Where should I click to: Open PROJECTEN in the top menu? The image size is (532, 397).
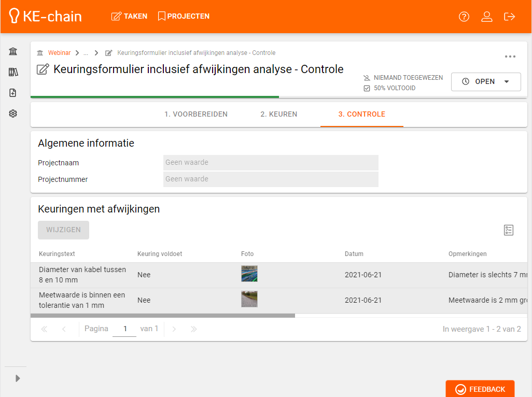[184, 17]
